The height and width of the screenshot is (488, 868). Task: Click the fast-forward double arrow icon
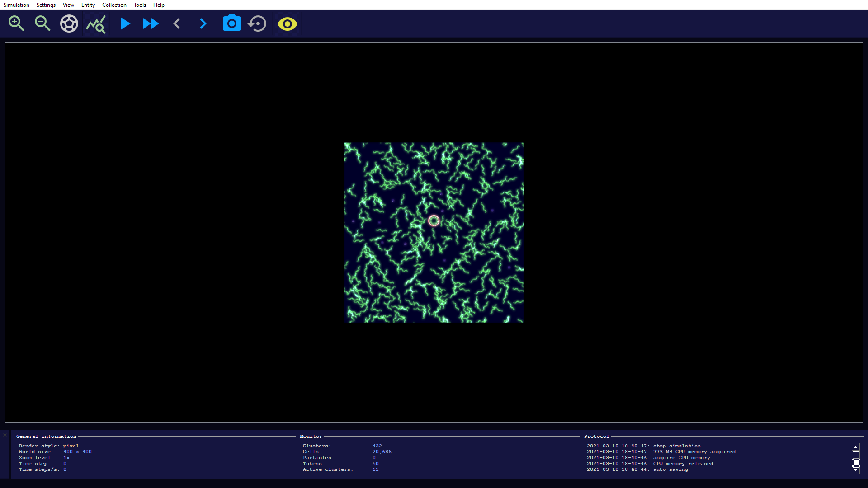151,23
